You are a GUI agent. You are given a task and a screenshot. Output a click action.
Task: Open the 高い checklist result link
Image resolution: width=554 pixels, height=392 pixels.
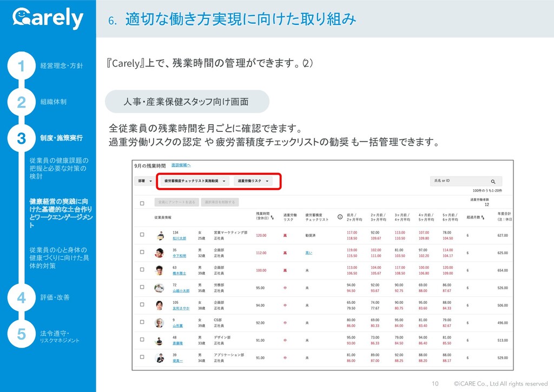click(x=309, y=253)
